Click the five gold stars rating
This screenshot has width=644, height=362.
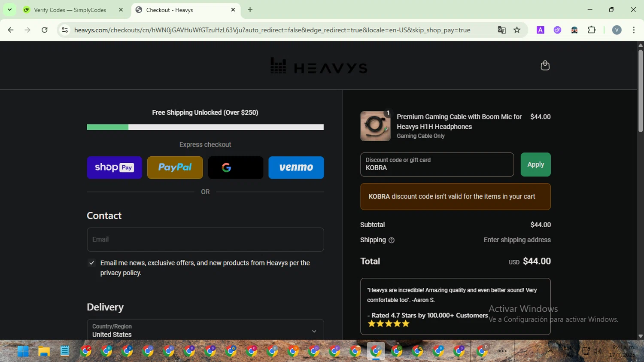click(389, 324)
